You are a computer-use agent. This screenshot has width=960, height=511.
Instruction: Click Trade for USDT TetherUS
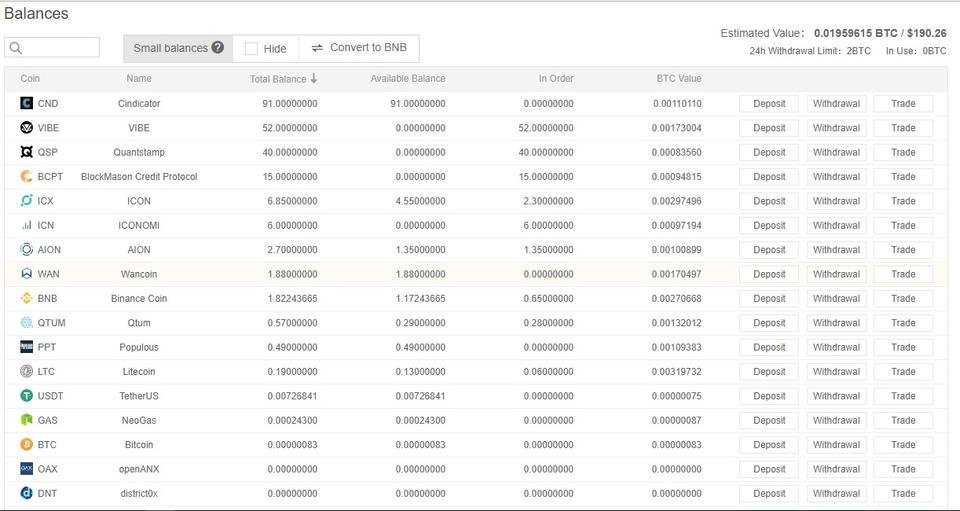tap(903, 396)
